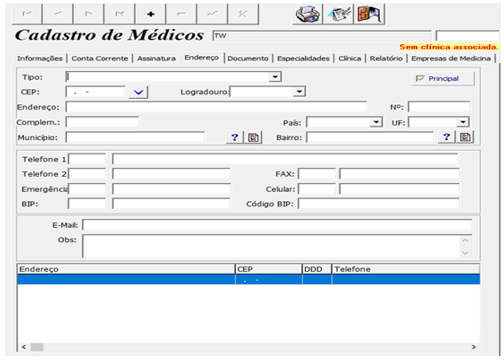Confirm edit with checkmark toolbar button
504x361 pixels.
[212, 14]
